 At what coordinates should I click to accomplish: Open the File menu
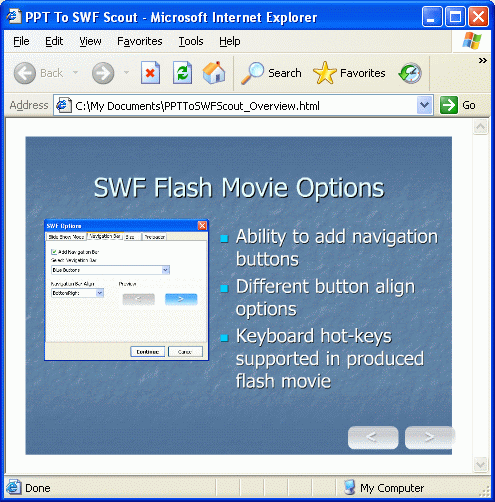click(21, 41)
